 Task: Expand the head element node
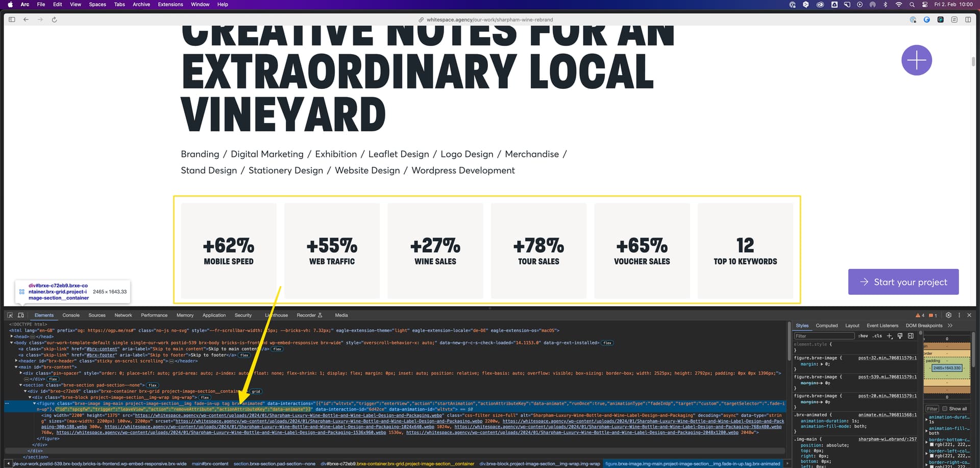(12, 337)
